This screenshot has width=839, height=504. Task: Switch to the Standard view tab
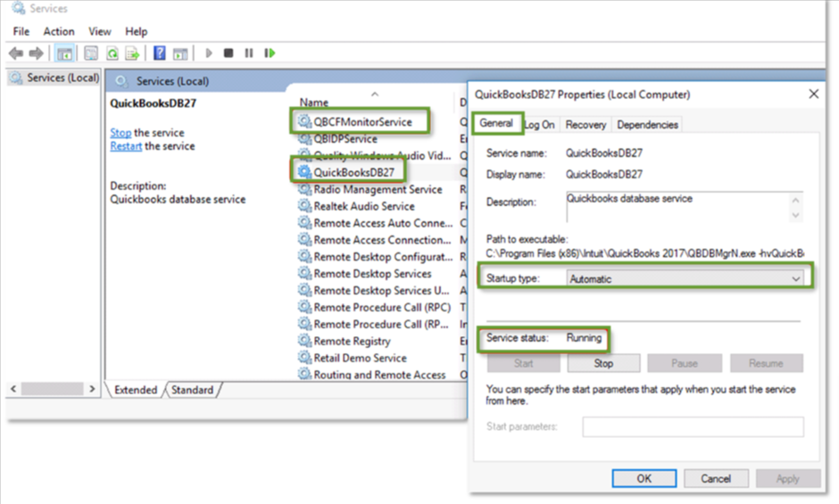(192, 390)
